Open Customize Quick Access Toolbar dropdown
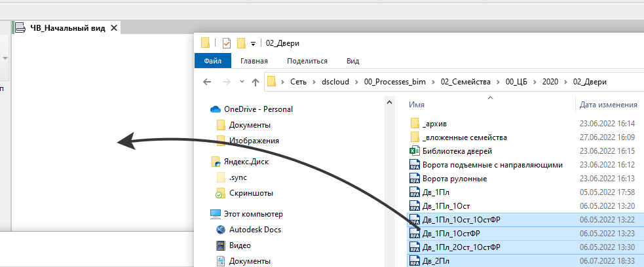The width and height of the screenshot is (644, 267). pos(254,43)
